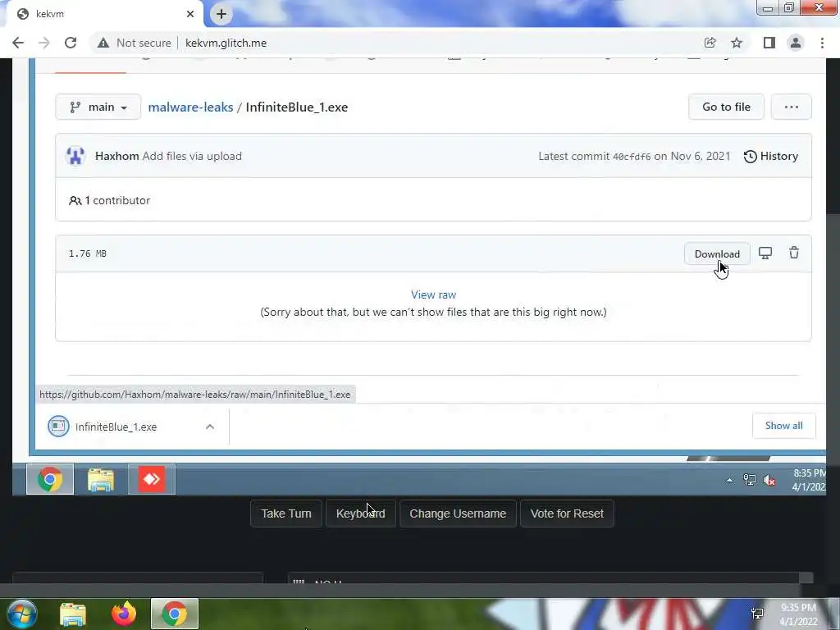Toggle the on-screen Keyboard button
The height and width of the screenshot is (630, 840).
pyautogui.click(x=361, y=514)
